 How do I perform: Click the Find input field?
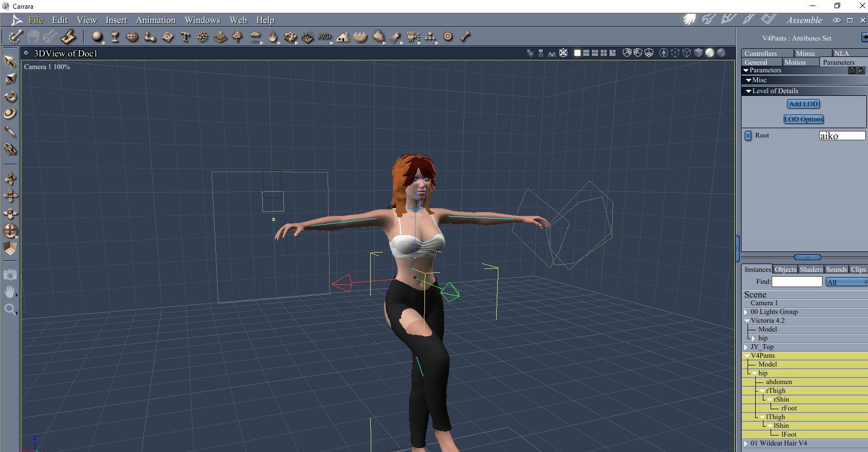[797, 282]
